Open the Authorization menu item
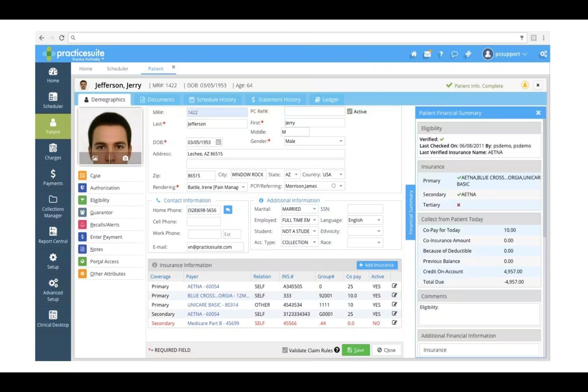Image resolution: width=588 pixels, height=392 pixels. [104, 188]
